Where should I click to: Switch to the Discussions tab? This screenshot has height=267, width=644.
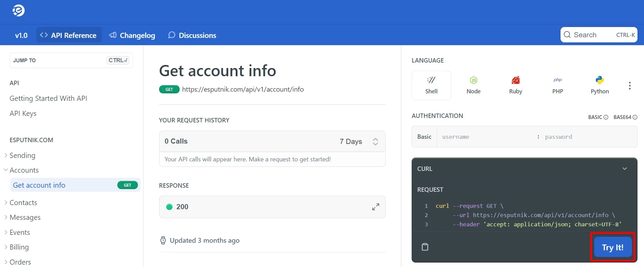pyautogui.click(x=192, y=35)
